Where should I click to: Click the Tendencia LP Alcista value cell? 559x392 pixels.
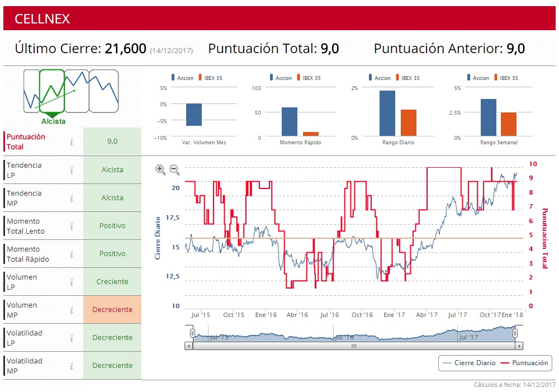point(112,170)
